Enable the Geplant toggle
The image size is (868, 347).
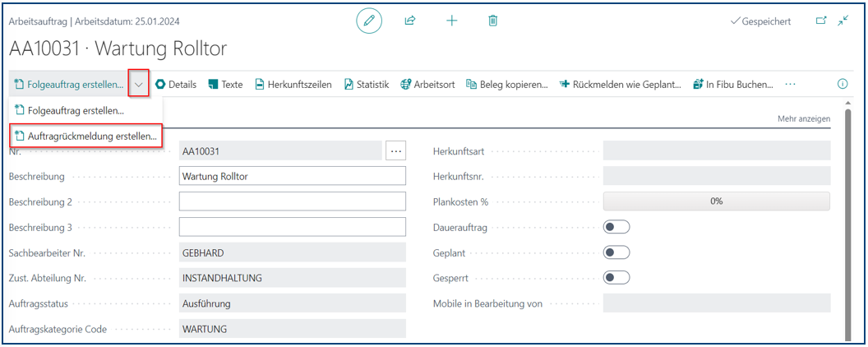(x=616, y=252)
